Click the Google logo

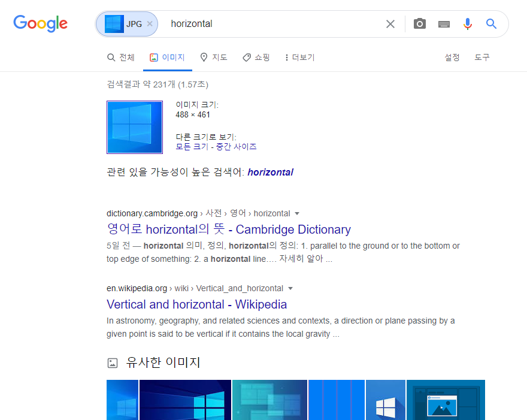click(40, 23)
